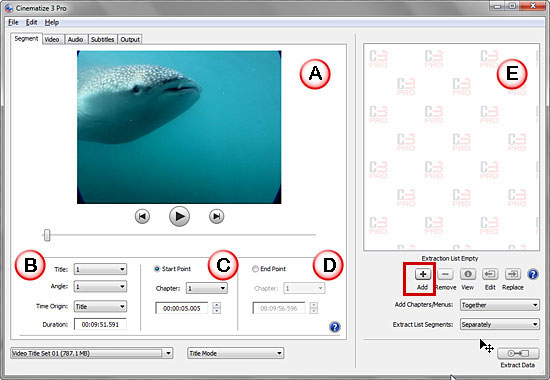Open the Add Chapters/Menus dropdown
Screen dimensions: 550x380
pos(499,305)
